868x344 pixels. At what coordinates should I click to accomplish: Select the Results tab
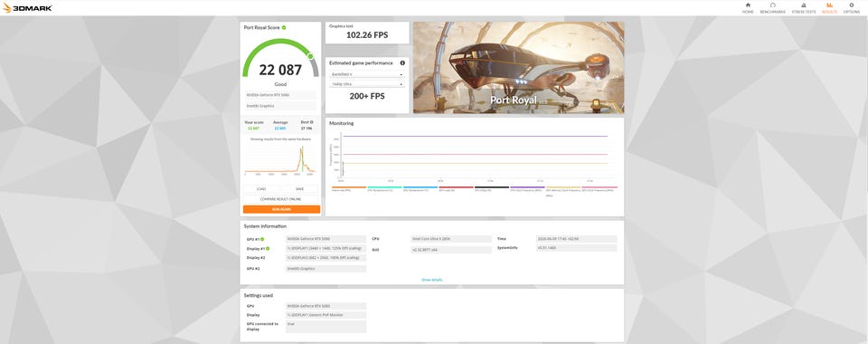tap(829, 8)
